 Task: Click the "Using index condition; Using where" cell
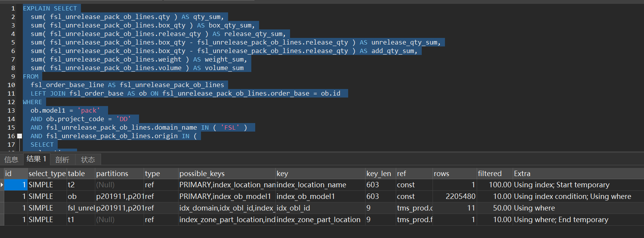pos(579,197)
